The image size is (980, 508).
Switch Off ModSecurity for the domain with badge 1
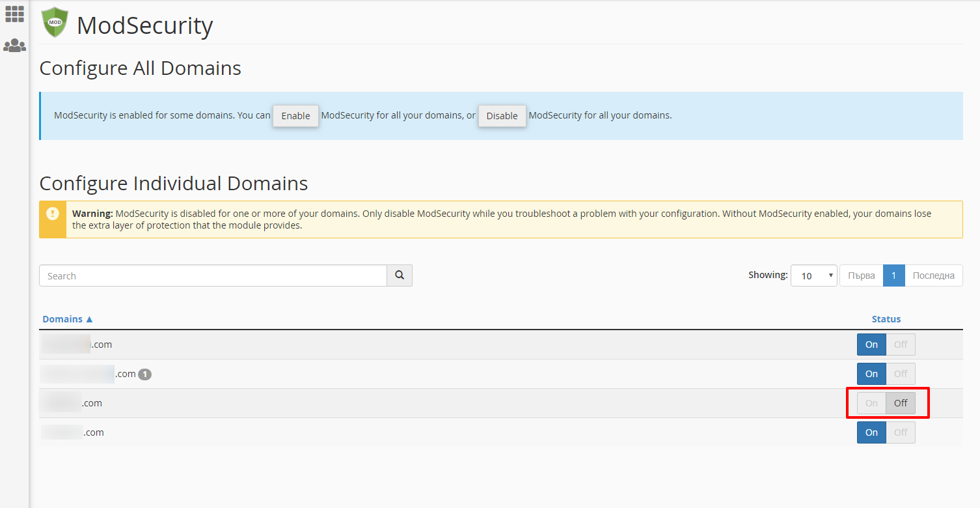tap(901, 374)
